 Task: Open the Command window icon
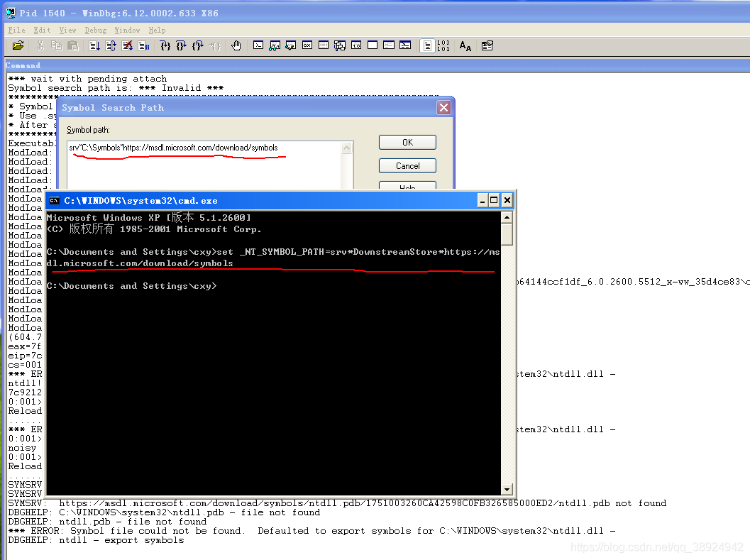pyautogui.click(x=258, y=45)
